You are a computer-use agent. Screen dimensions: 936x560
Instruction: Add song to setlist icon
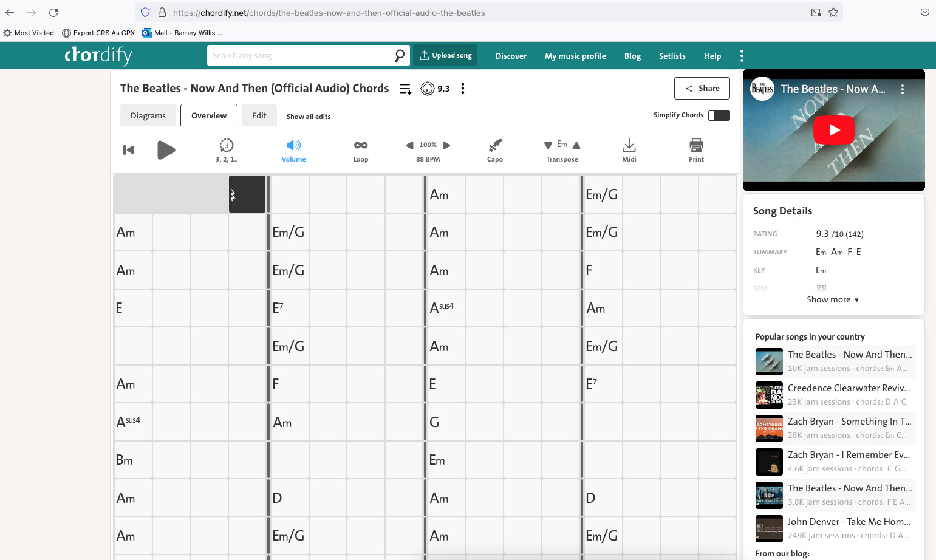[x=405, y=89]
